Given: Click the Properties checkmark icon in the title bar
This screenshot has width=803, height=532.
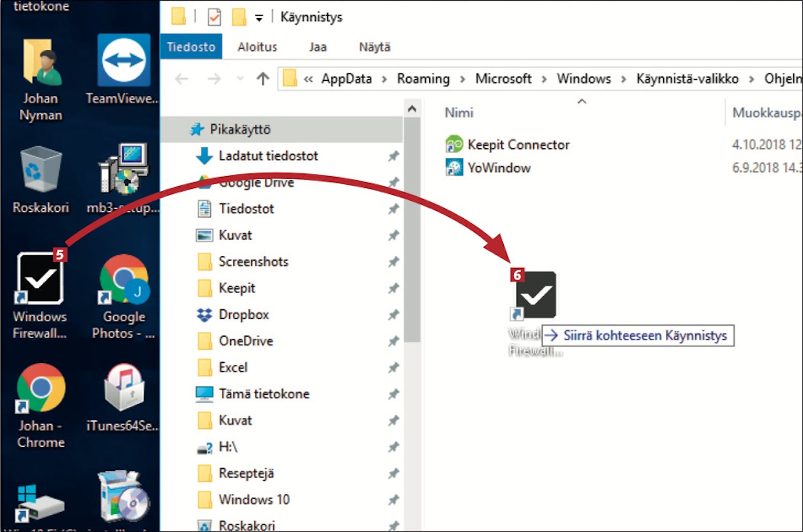Looking at the screenshot, I should (214, 17).
